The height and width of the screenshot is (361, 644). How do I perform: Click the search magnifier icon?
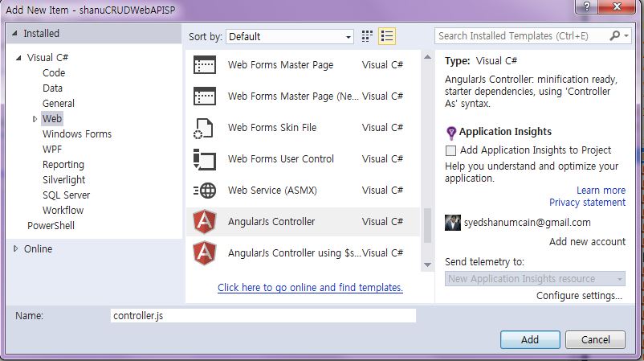click(615, 36)
